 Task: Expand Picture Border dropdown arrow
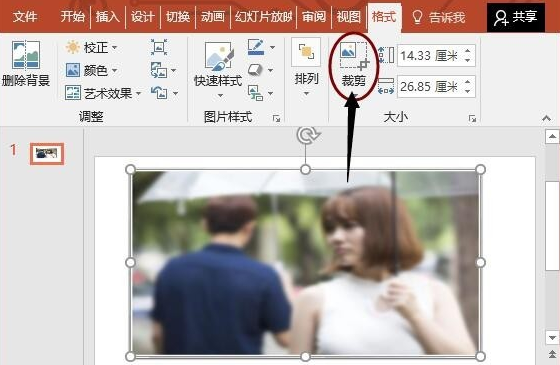[x=272, y=48]
